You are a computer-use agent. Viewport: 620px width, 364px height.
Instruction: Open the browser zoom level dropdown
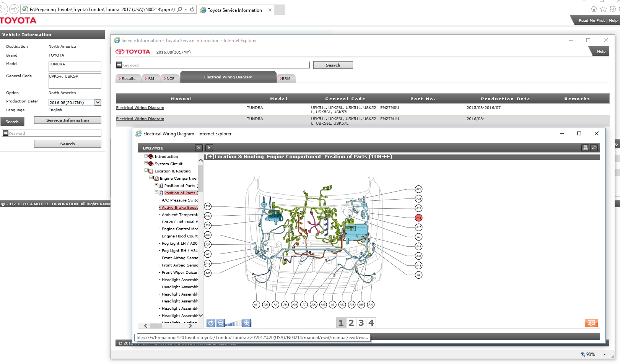click(x=604, y=354)
